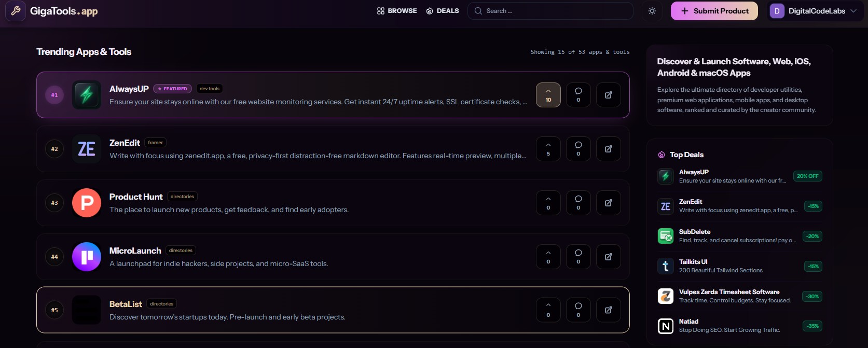Image resolution: width=868 pixels, height=348 pixels.
Task: Toggle the light/dark theme sun button
Action: [x=652, y=11]
